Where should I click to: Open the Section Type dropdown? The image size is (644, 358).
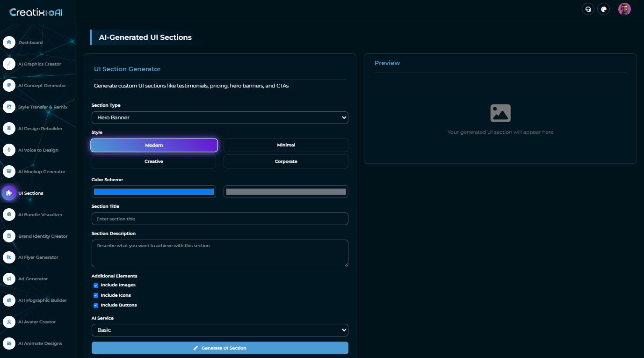click(x=220, y=117)
